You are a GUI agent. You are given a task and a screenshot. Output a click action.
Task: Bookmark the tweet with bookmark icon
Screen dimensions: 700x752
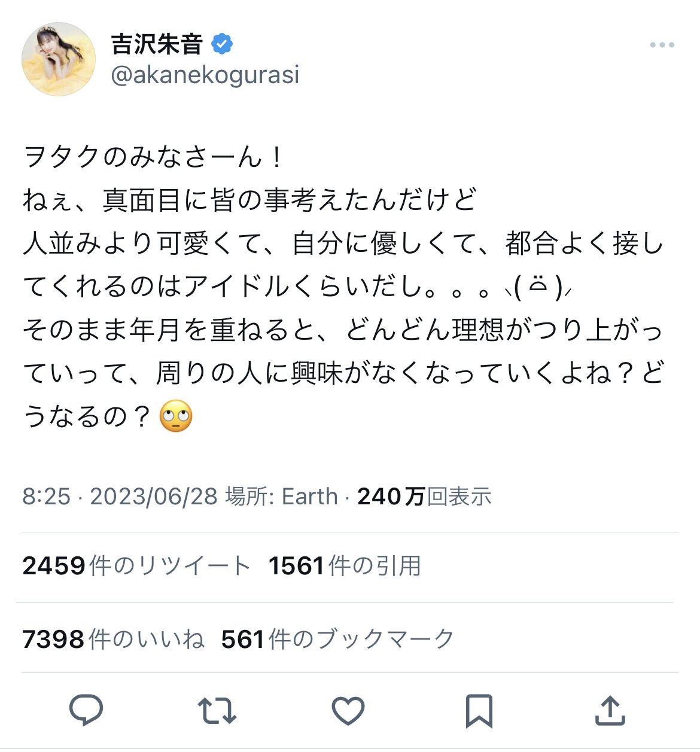coord(479,711)
